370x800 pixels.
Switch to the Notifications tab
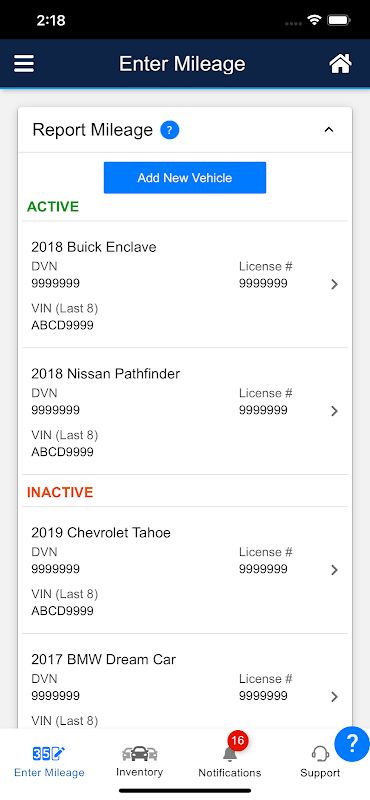click(230, 760)
